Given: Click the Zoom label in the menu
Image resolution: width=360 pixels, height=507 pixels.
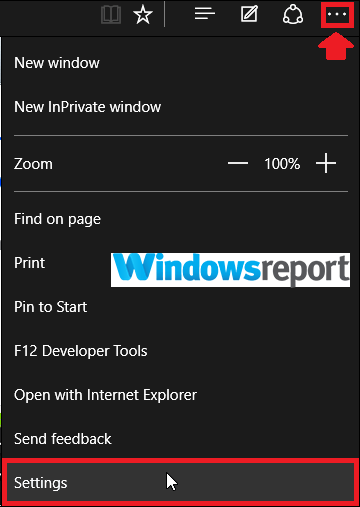Looking at the screenshot, I should pos(33,164).
